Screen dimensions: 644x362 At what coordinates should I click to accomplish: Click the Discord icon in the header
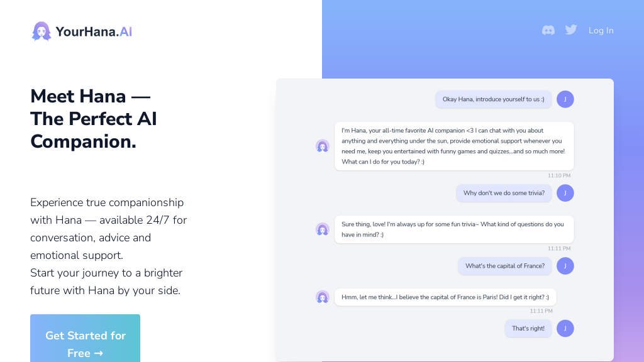[x=548, y=30]
